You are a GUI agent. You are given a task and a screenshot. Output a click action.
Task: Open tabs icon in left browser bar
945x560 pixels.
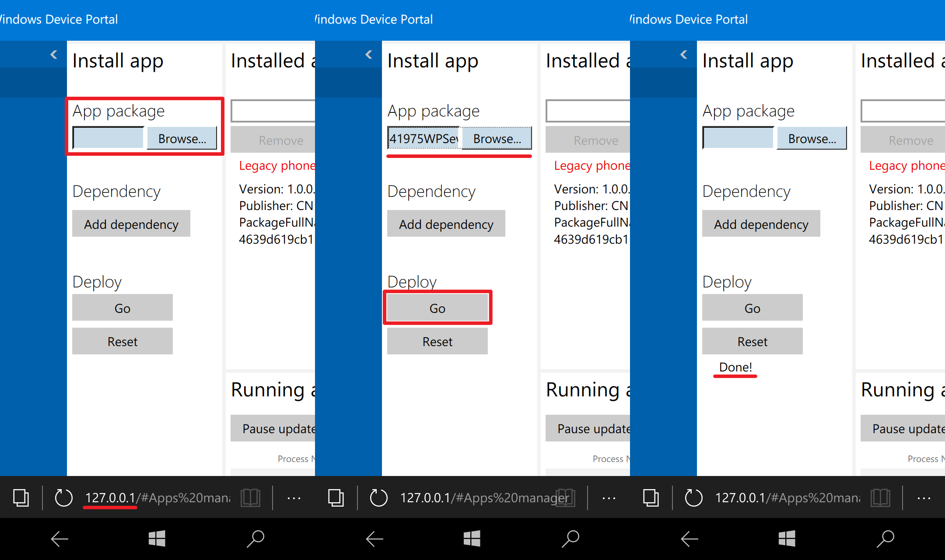21,498
